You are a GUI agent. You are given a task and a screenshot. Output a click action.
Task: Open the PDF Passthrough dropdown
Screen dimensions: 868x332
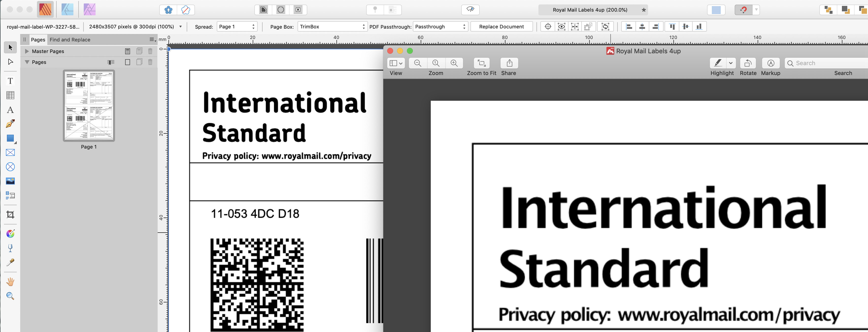coord(440,26)
